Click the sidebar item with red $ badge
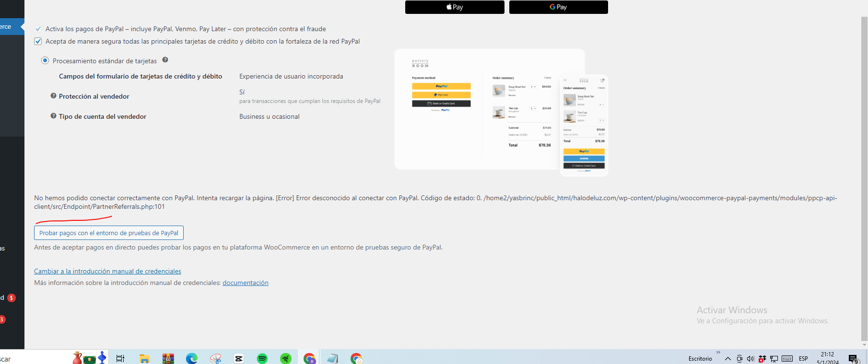The height and width of the screenshot is (364, 868). pos(8,297)
